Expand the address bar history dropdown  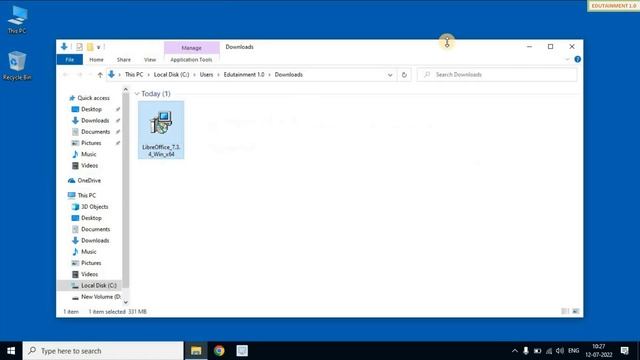pos(390,75)
